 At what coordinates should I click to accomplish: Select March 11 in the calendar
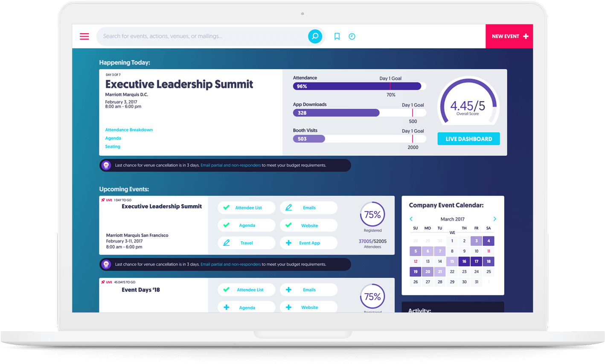[489, 251]
